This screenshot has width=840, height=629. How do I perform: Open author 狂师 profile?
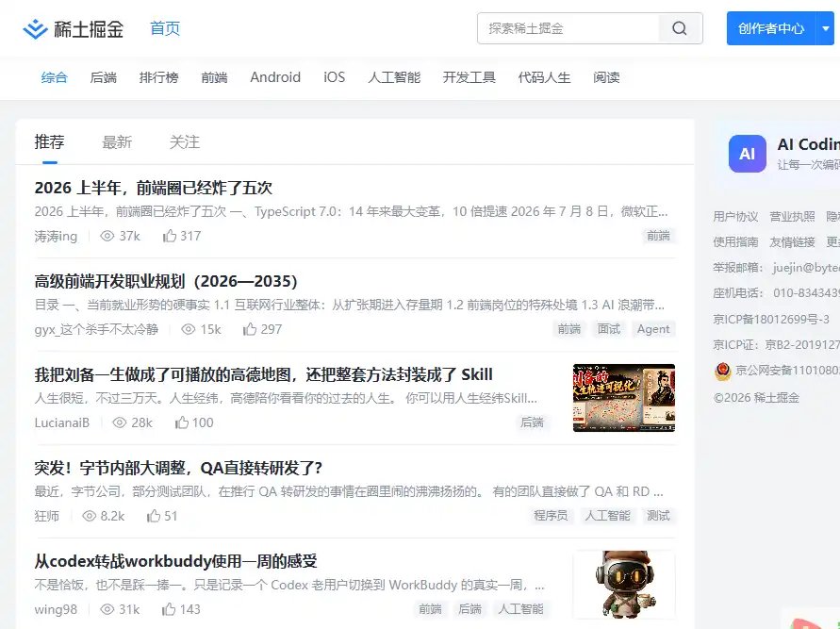coord(46,516)
